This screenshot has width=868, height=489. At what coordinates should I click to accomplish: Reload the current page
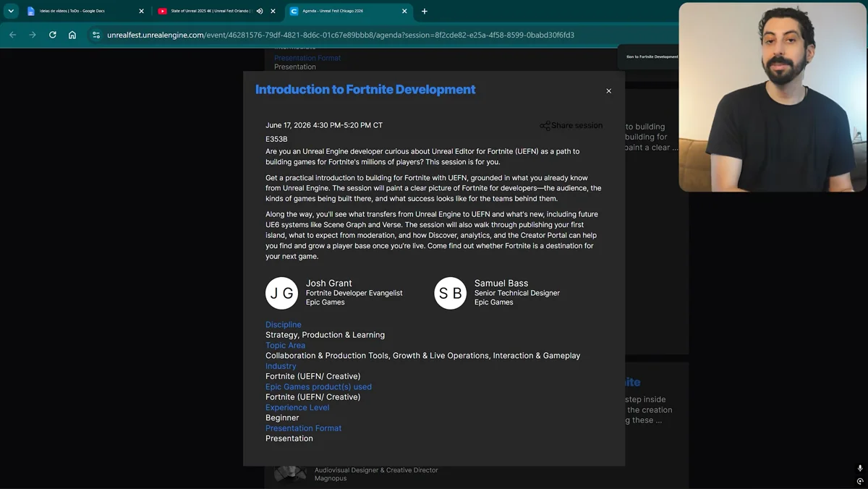coord(53,35)
